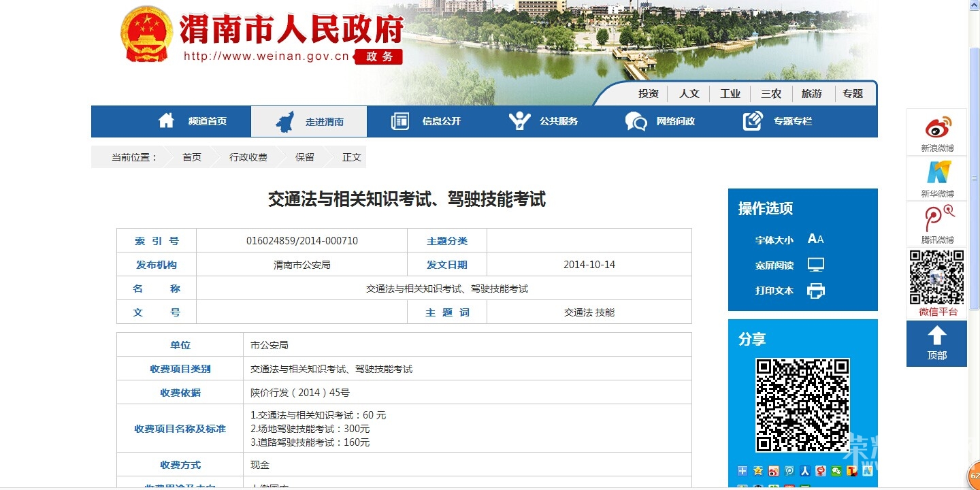The width and height of the screenshot is (980, 490).
Task: Click the Xinhua Weibo sidebar icon (新华微博)
Action: 936,179
